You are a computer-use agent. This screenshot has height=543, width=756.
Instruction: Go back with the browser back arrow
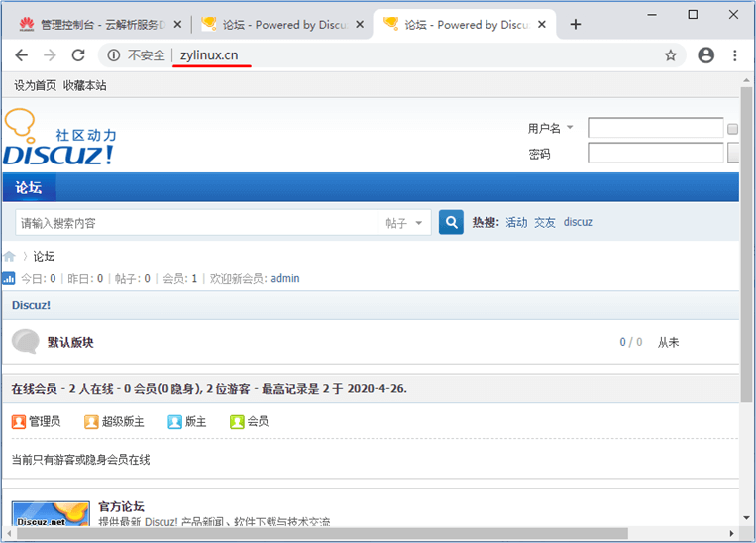point(22,55)
